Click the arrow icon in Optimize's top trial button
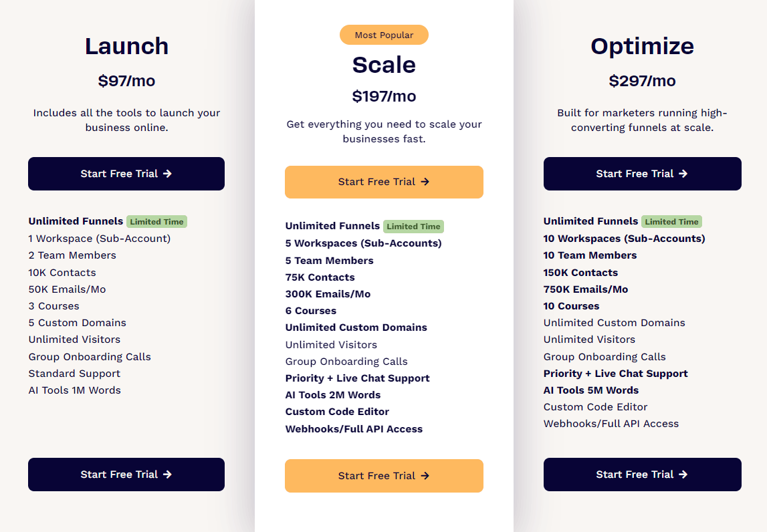Image resolution: width=767 pixels, height=532 pixels. pos(683,174)
